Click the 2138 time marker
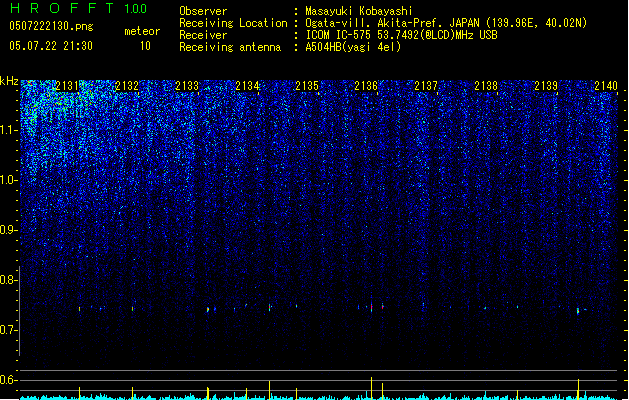This screenshot has height=400, width=629. pyautogui.click(x=486, y=85)
